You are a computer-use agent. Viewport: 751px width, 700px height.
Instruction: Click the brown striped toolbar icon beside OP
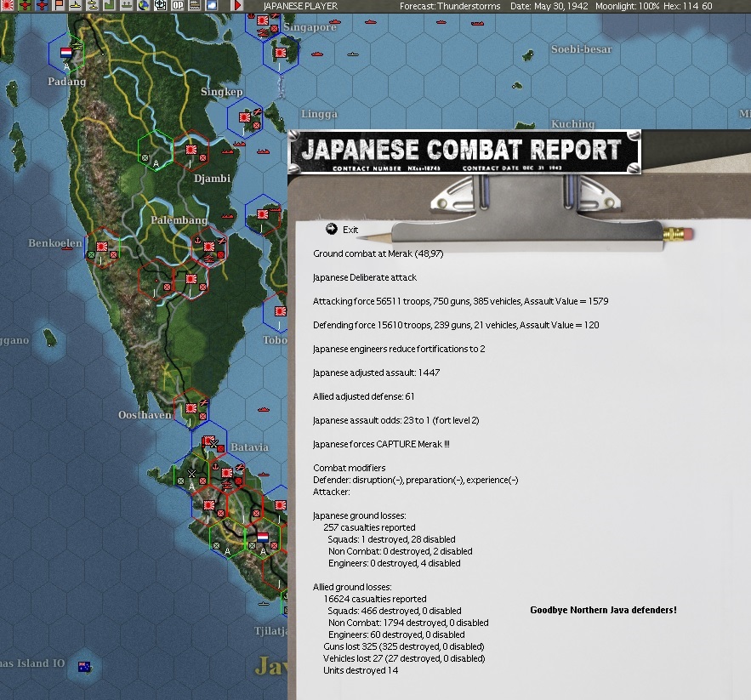[x=195, y=5]
